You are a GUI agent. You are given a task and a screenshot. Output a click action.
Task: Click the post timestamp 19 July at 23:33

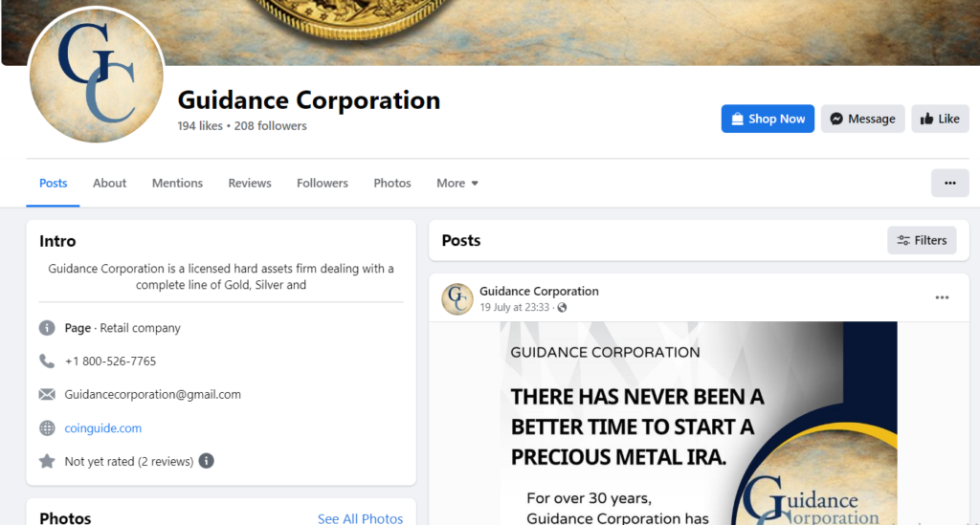coord(514,307)
